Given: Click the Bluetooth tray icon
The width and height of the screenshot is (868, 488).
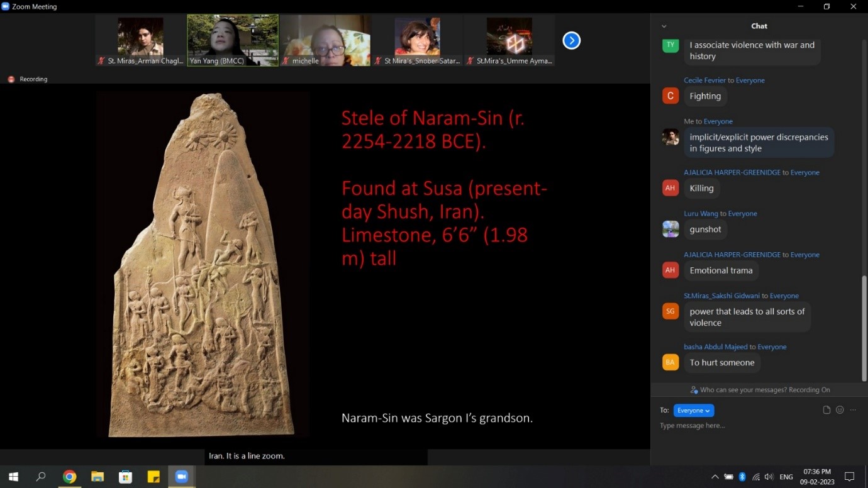Looking at the screenshot, I should (742, 477).
